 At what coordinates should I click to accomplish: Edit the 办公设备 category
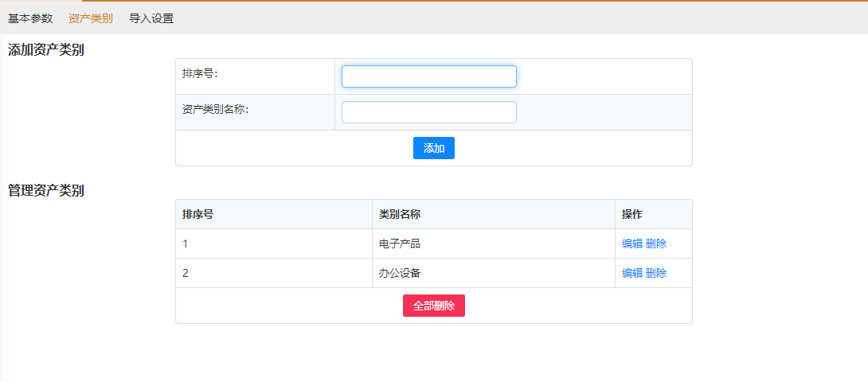click(x=631, y=273)
